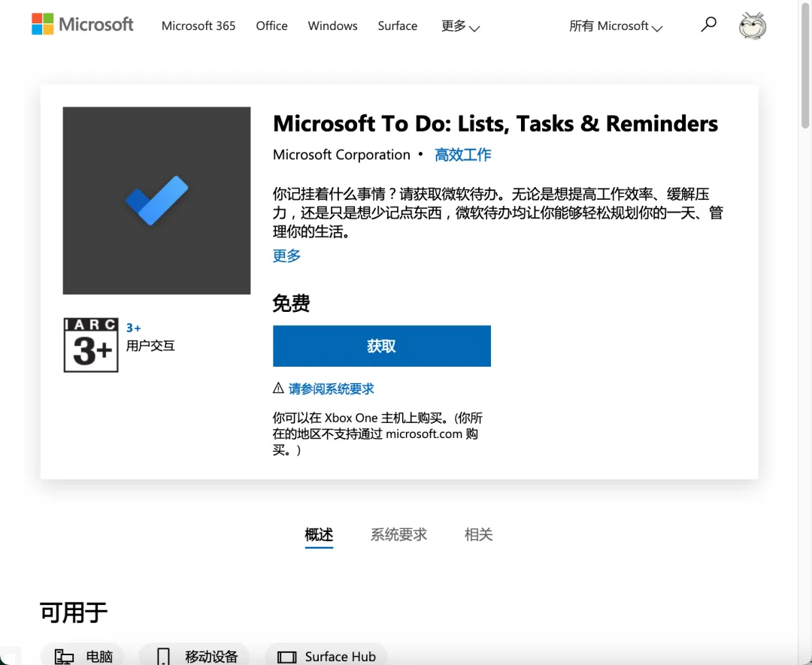The image size is (812, 665).
Task: Click the user account avatar
Action: pos(753,26)
